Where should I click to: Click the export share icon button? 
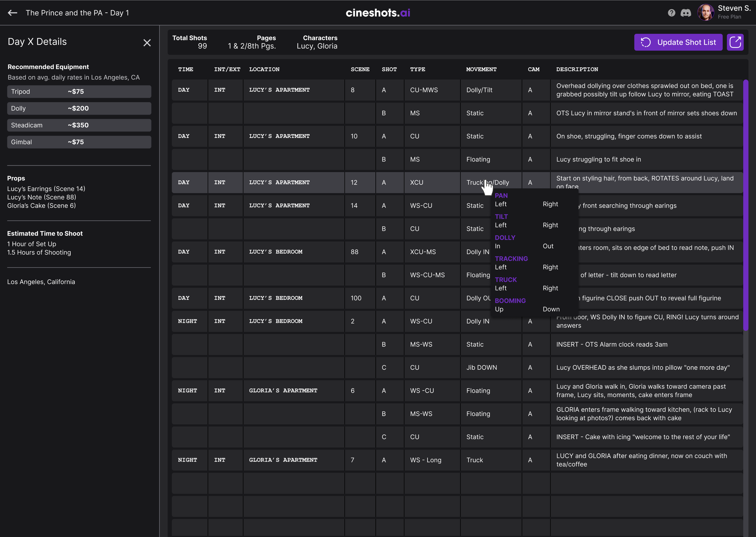tap(735, 42)
